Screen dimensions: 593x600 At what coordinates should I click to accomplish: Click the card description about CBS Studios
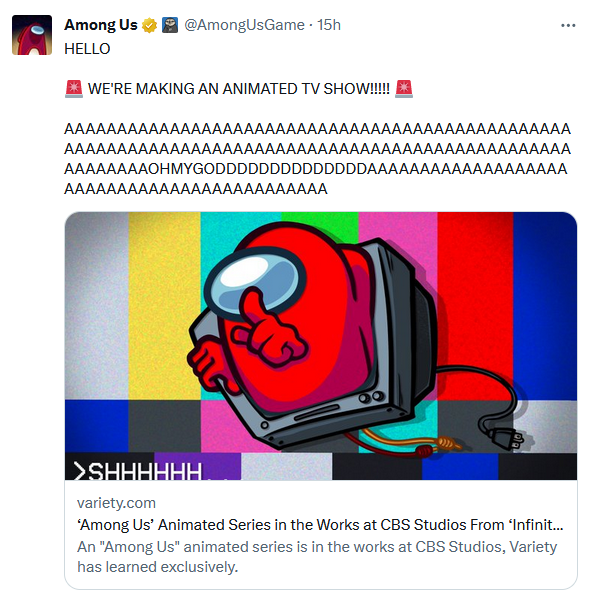click(317, 557)
